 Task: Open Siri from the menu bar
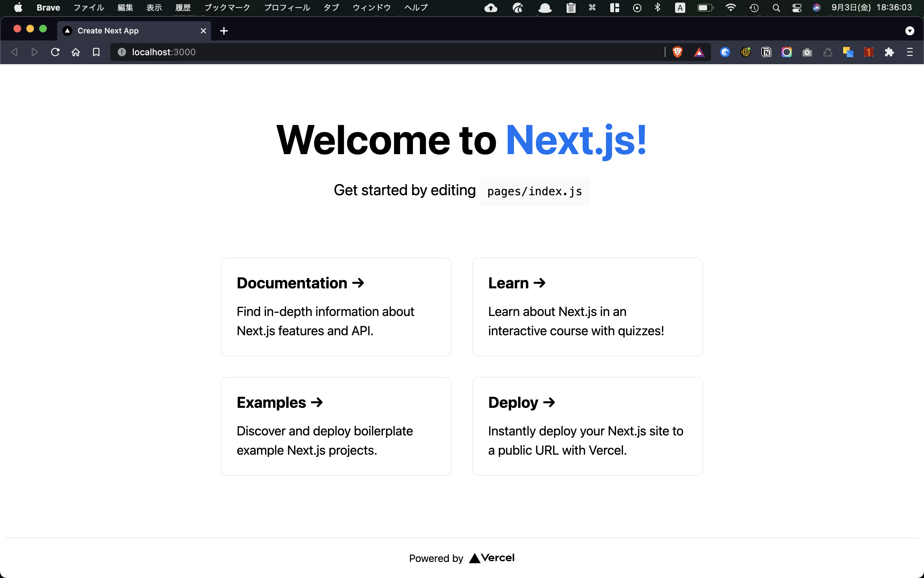click(x=817, y=8)
